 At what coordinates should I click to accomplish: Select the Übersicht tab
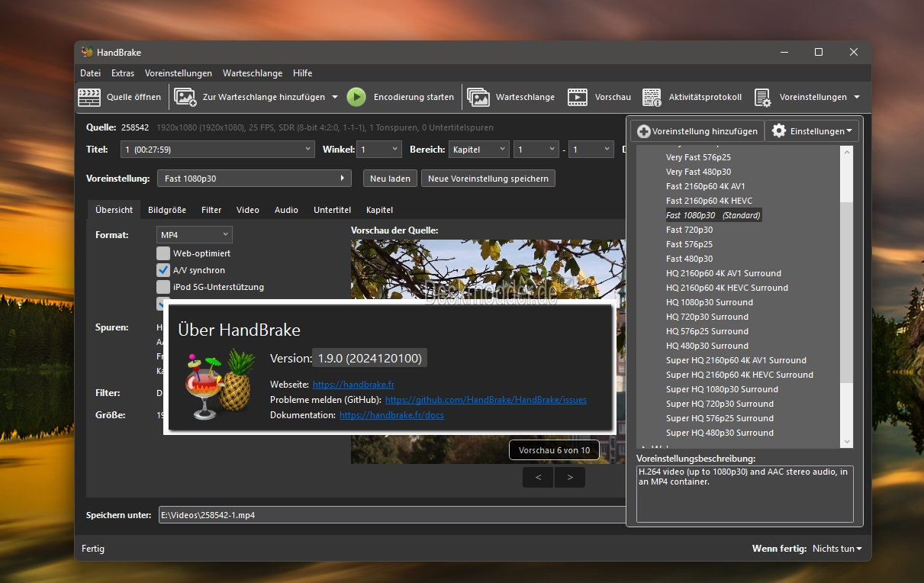[x=114, y=210]
